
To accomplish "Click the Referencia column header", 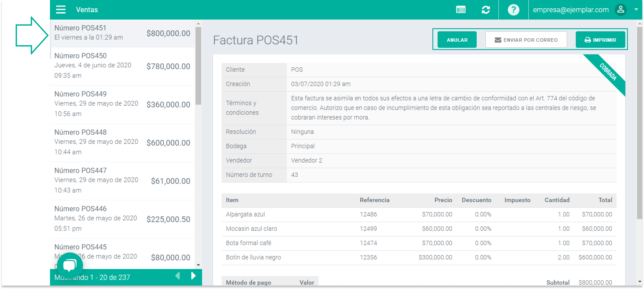I will [x=374, y=200].
